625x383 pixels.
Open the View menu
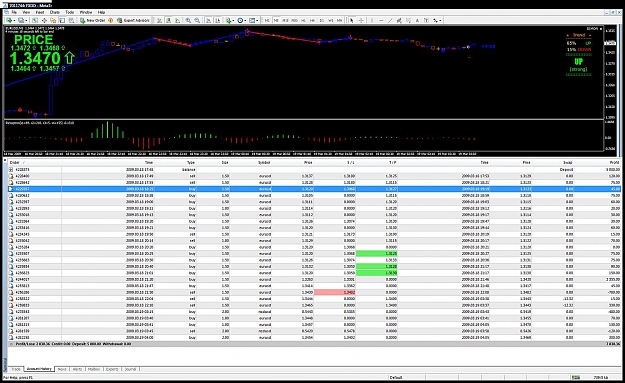tap(26, 12)
